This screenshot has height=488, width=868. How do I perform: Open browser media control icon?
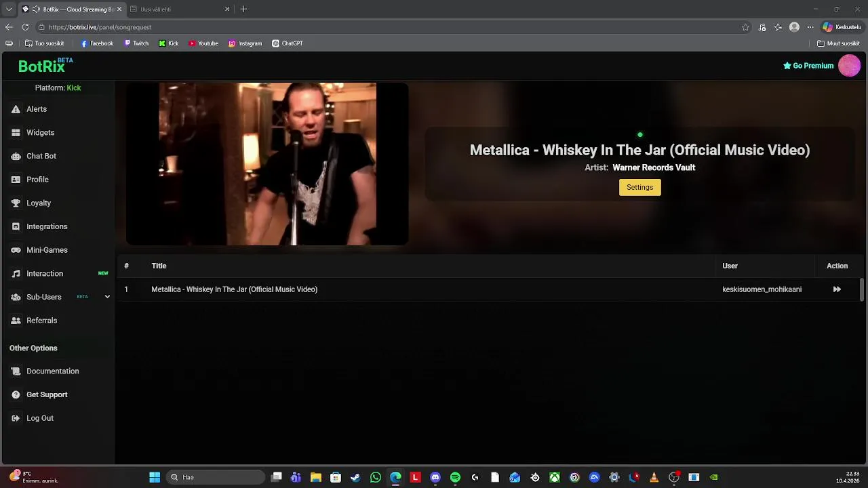click(x=762, y=27)
